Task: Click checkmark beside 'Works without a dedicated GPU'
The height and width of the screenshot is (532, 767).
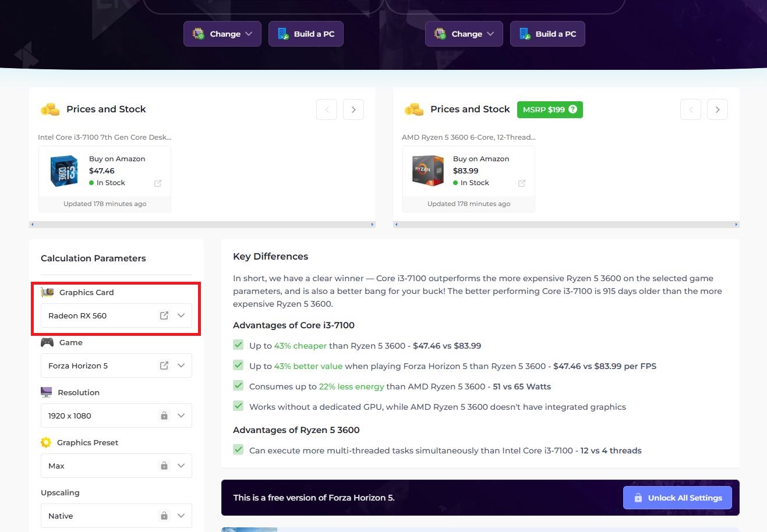Action: (238, 406)
